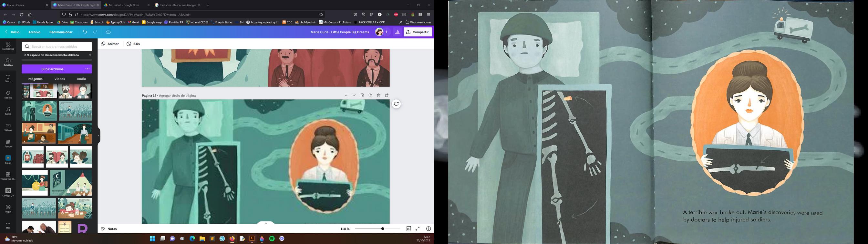
Task: Open the Más sidebar option
Action: pyautogui.click(x=8, y=225)
